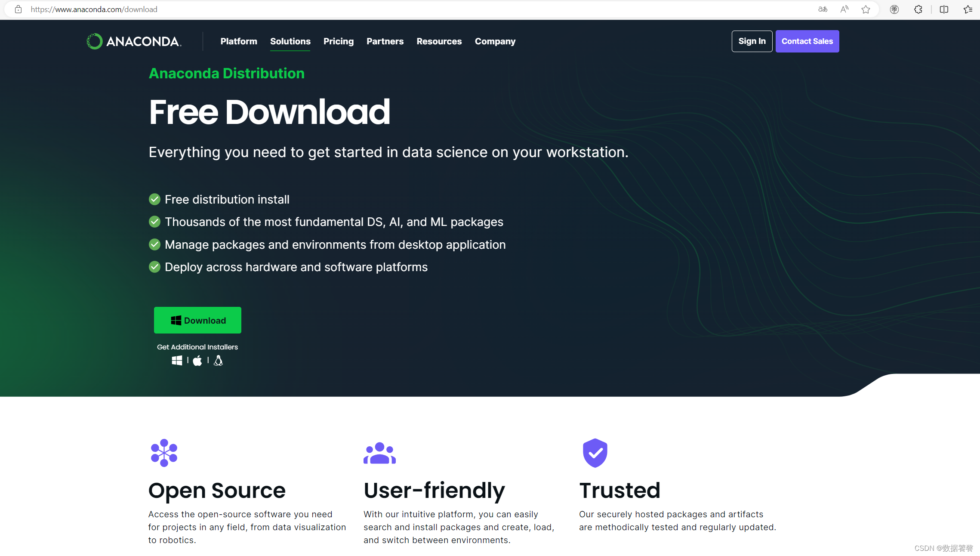Toggle the Deploy across platforms checkbox
Screen dimensions: 980x556
(x=155, y=266)
